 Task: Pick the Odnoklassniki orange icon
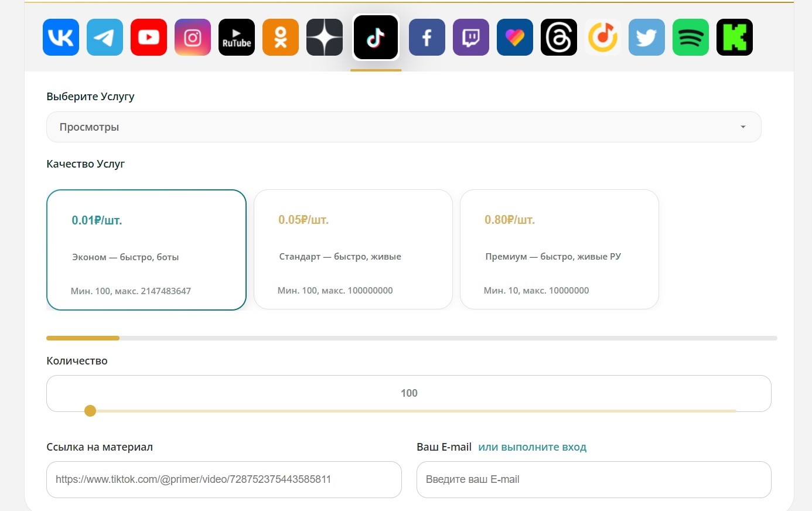[281, 38]
